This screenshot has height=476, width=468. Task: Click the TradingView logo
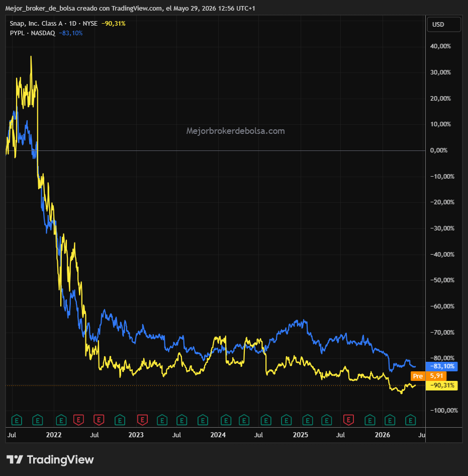[x=50, y=459]
